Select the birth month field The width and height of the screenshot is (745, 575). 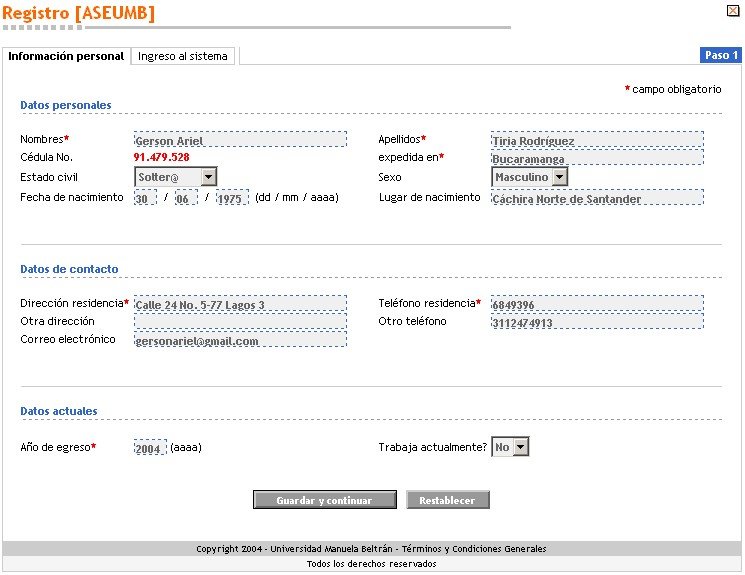(186, 198)
